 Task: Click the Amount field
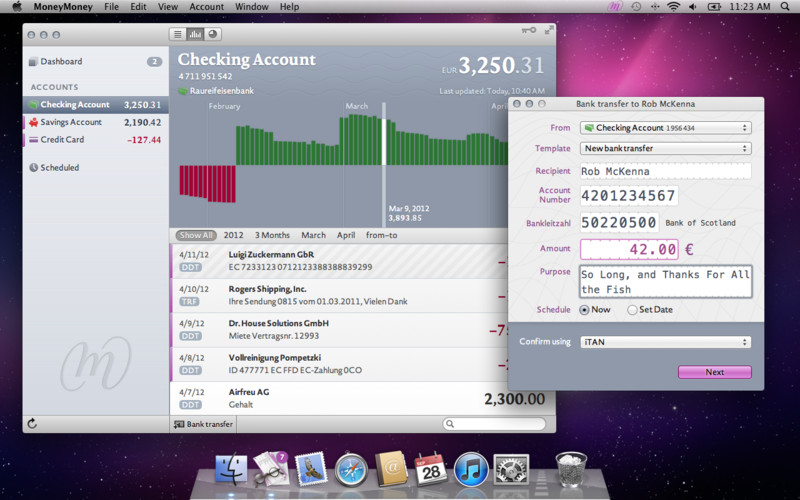(x=629, y=249)
